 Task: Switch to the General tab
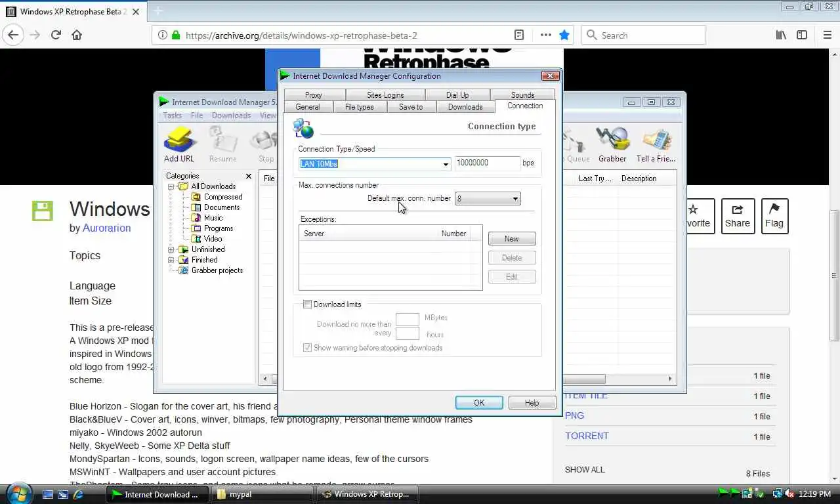click(x=308, y=107)
